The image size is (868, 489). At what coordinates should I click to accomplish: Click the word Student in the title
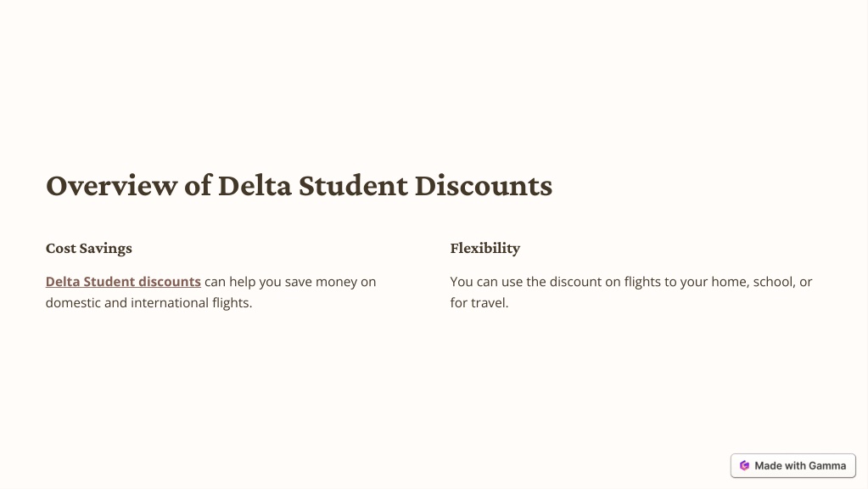tap(353, 186)
